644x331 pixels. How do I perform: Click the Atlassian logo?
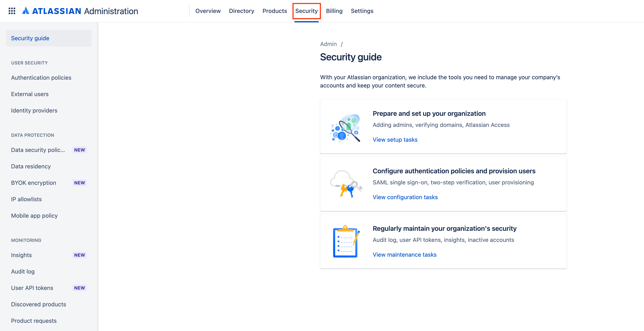coord(25,11)
